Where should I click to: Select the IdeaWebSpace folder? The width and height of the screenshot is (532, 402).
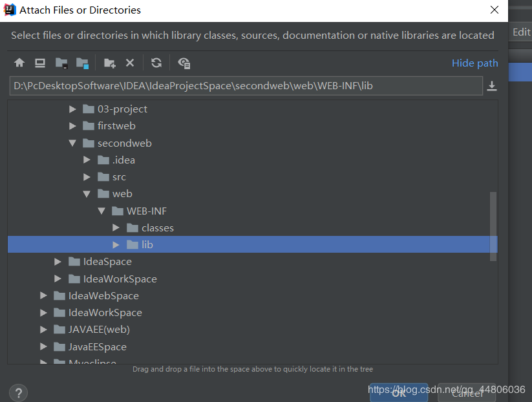point(103,296)
